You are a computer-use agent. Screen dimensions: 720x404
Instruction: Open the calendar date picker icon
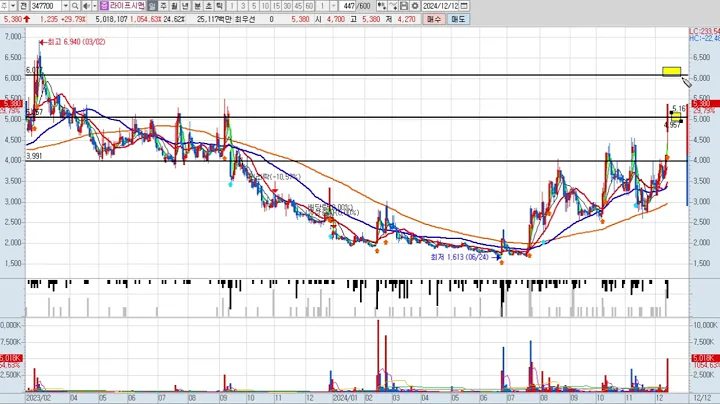[x=464, y=6]
